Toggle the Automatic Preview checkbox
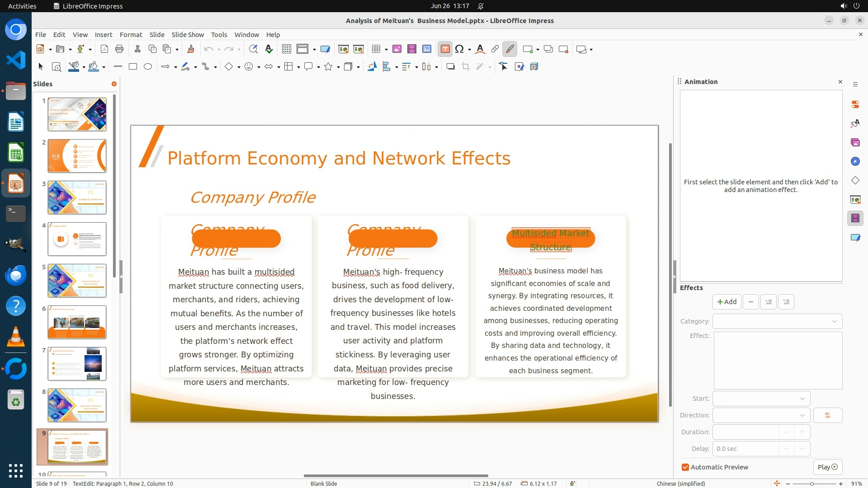The height and width of the screenshot is (488, 868). tap(685, 467)
